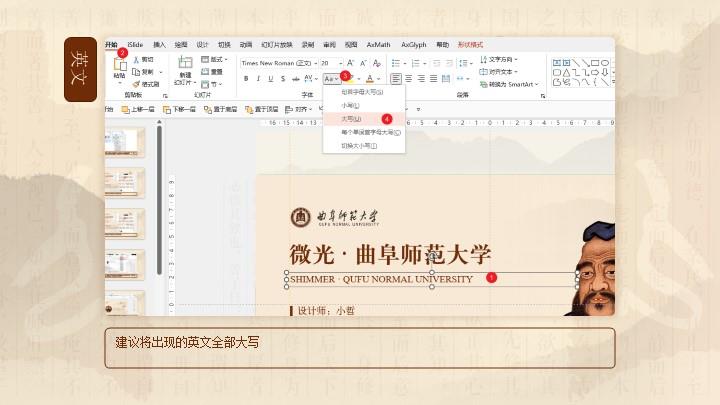Select the down block arrow shape
Image resolution: width=720 pixels, height=405 pixels.
[605, 73]
